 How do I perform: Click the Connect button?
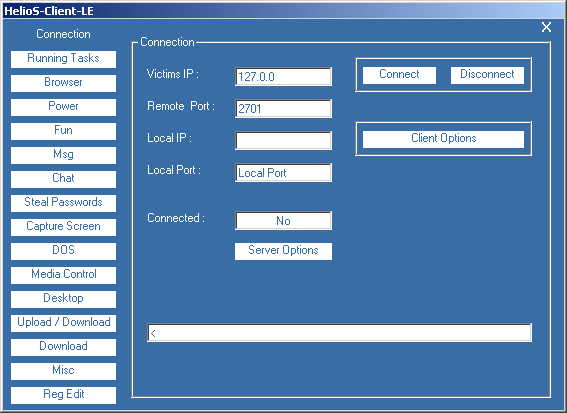(399, 75)
